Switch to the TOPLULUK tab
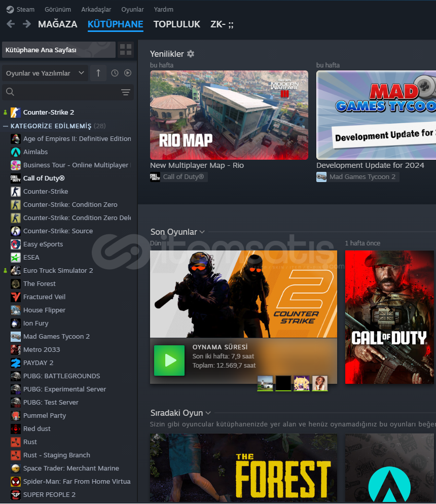 click(x=177, y=24)
